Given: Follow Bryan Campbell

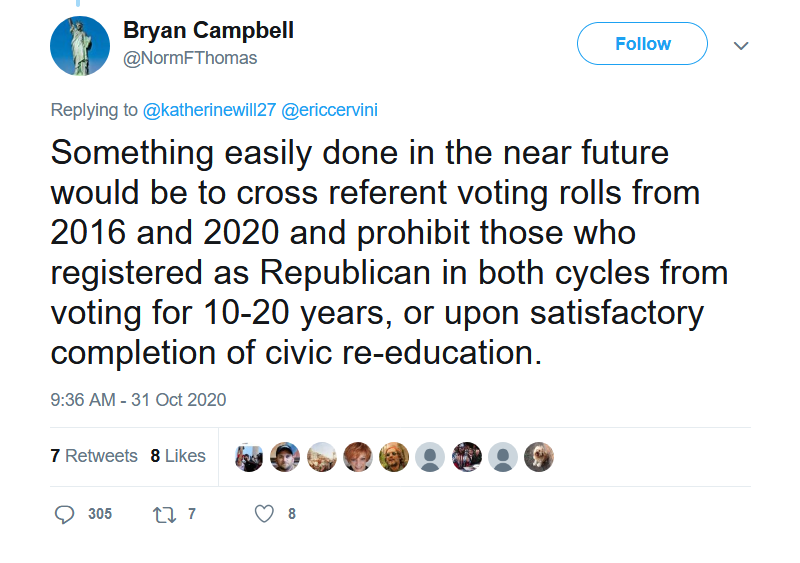Looking at the screenshot, I should pyautogui.click(x=642, y=43).
